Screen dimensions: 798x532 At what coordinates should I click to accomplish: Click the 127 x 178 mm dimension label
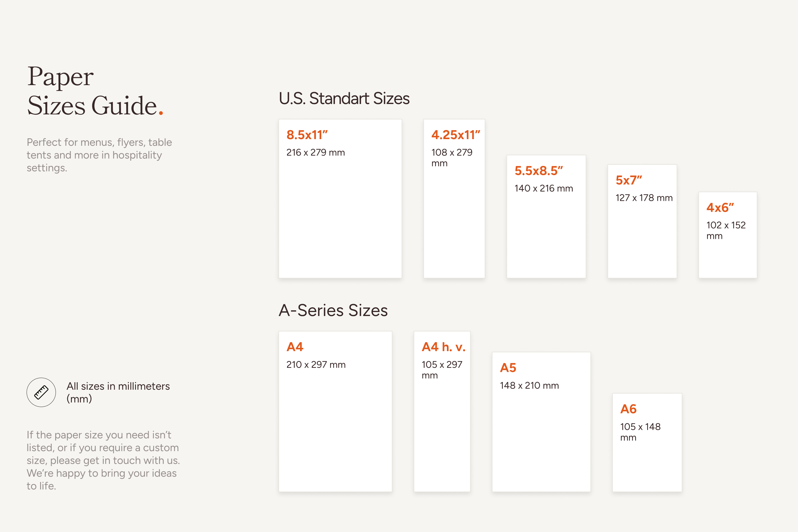[644, 198]
